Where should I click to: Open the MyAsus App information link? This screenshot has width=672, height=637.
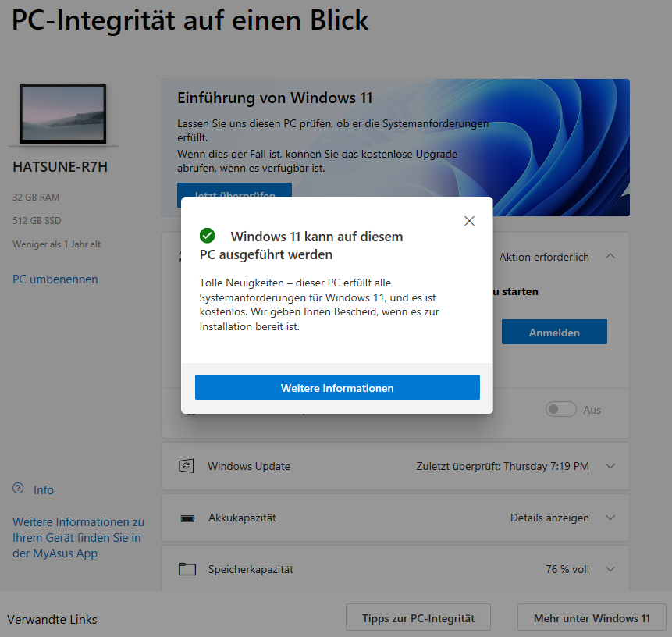point(78,538)
